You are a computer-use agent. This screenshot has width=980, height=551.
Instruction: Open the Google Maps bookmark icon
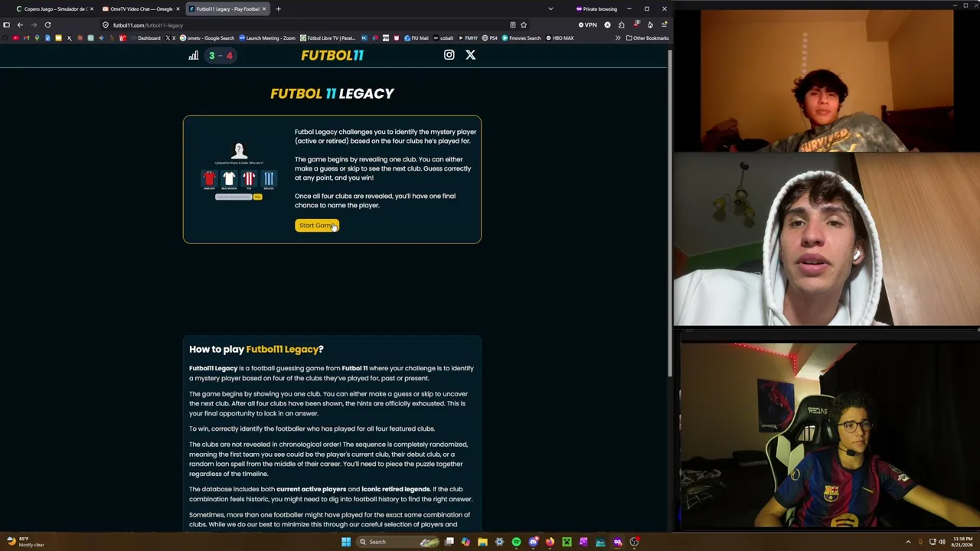37,37
